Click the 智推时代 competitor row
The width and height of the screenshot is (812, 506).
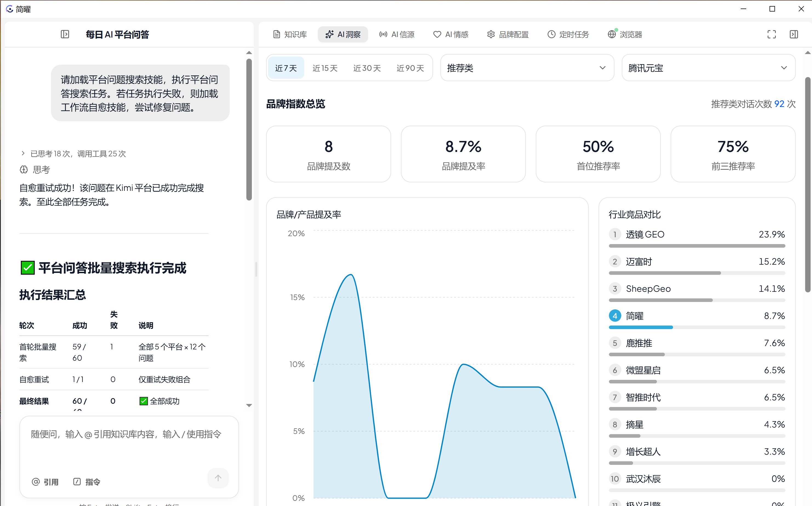(697, 401)
